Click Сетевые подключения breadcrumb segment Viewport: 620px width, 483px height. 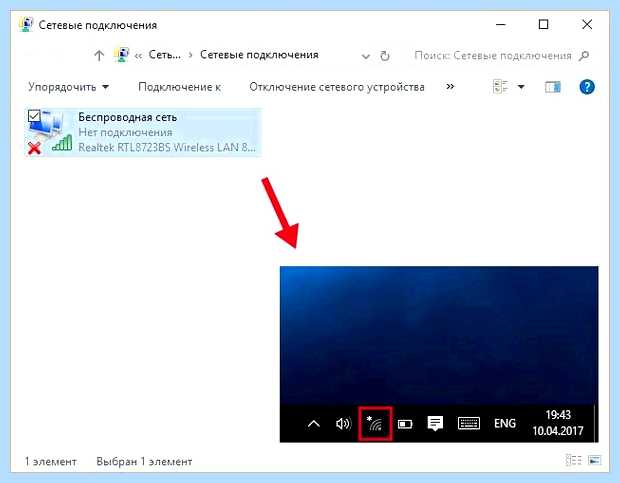click(259, 55)
